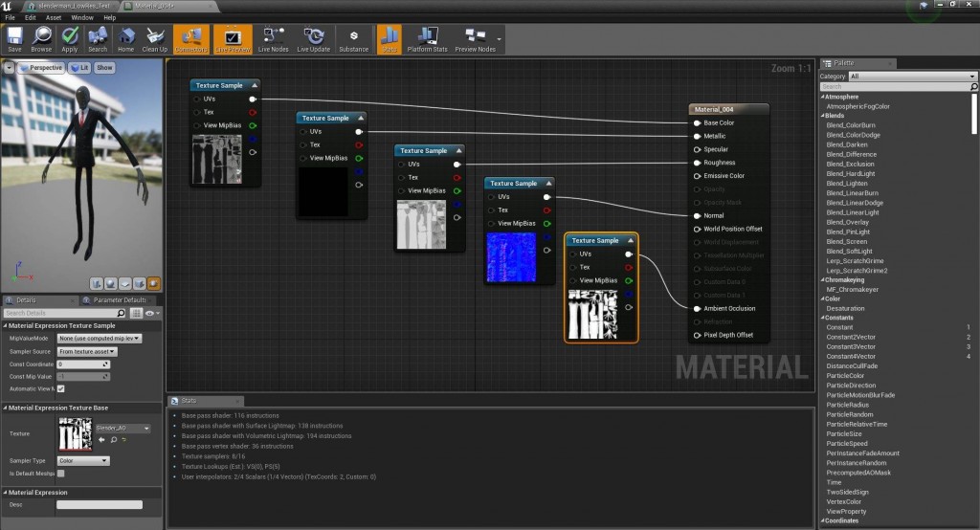Screen dimensions: 980x530
Task: Click the Perspective viewport button
Action: click(x=41, y=68)
